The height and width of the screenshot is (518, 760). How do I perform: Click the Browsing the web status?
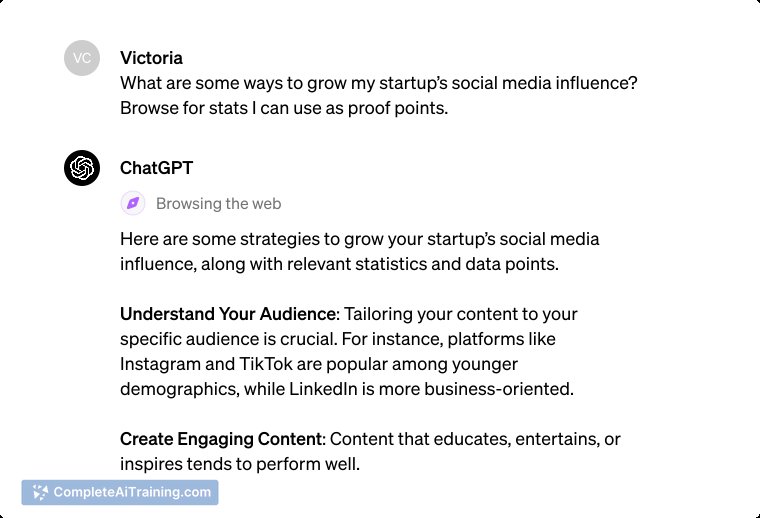219,204
